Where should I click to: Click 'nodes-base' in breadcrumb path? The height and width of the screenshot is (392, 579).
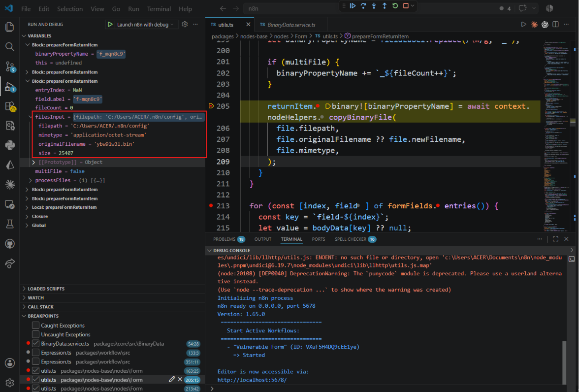pyautogui.click(x=254, y=36)
